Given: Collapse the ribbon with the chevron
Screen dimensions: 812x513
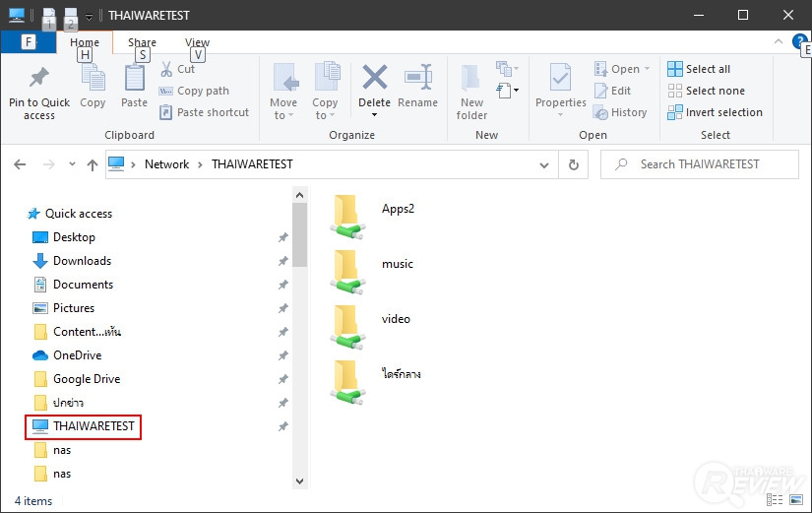Looking at the screenshot, I should pos(779,41).
